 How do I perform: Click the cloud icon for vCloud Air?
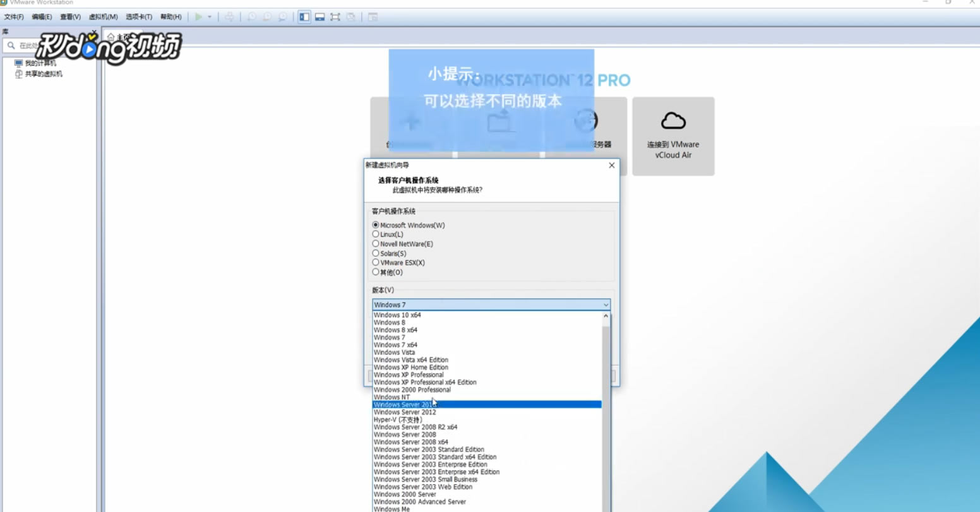pos(673,121)
